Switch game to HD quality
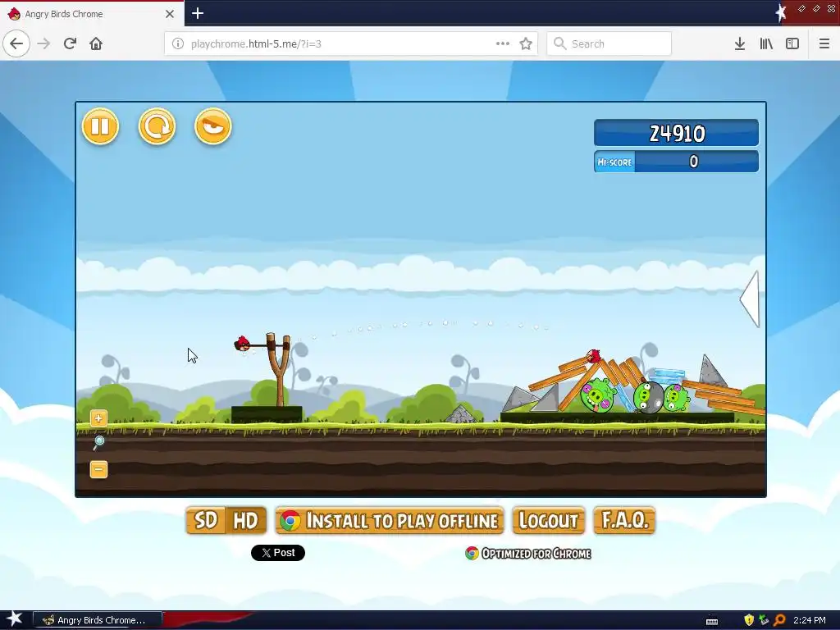The height and width of the screenshot is (630, 840). coord(246,520)
